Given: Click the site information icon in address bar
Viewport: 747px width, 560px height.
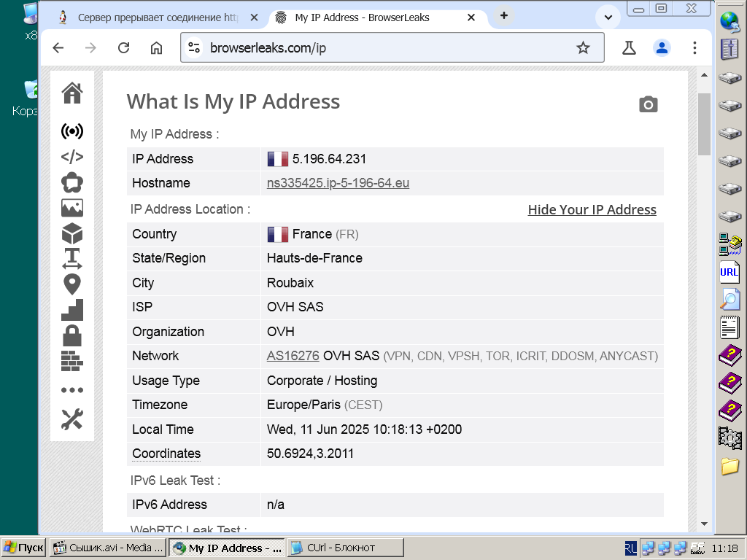Looking at the screenshot, I should 194,47.
